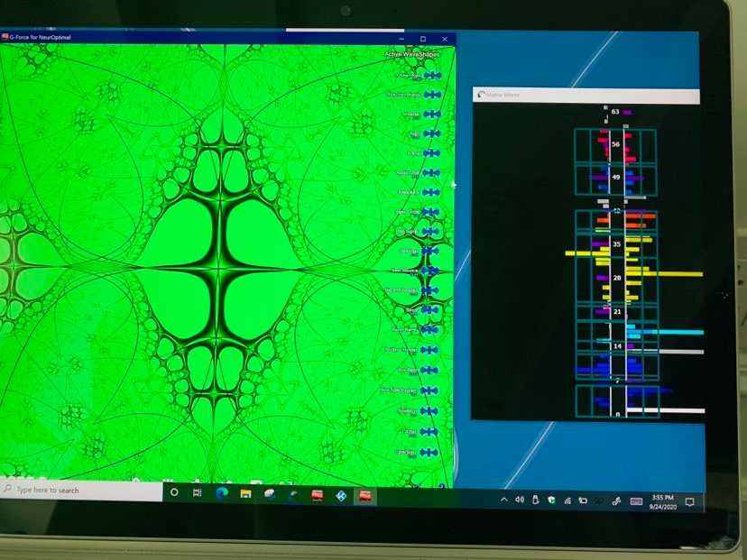Click the Active WaveShapes heading

point(412,54)
